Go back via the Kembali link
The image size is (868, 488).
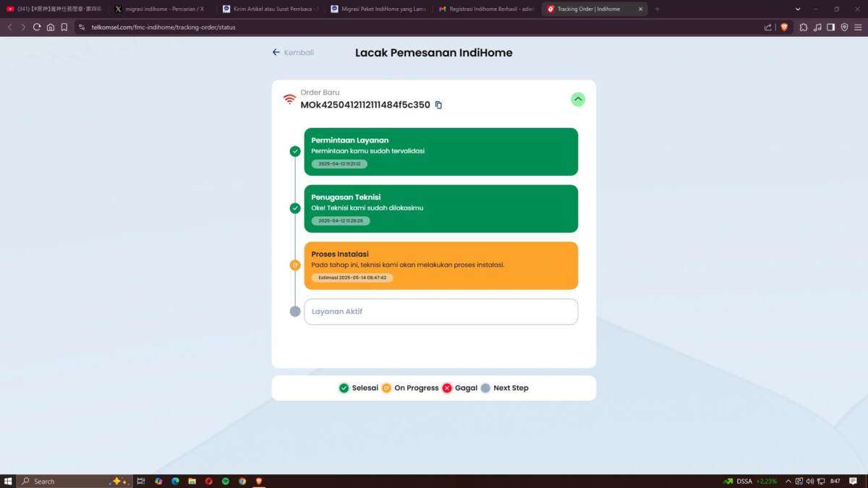point(293,53)
